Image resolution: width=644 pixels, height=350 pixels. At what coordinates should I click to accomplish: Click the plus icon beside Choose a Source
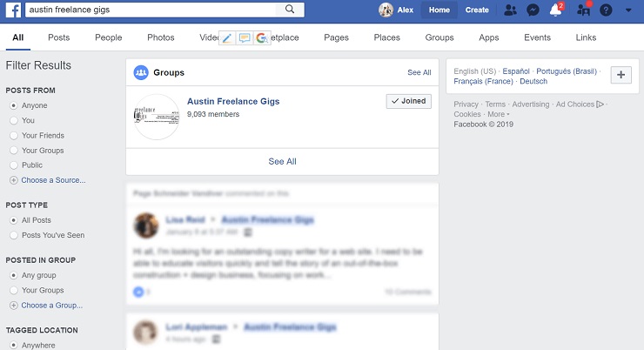[14, 180]
